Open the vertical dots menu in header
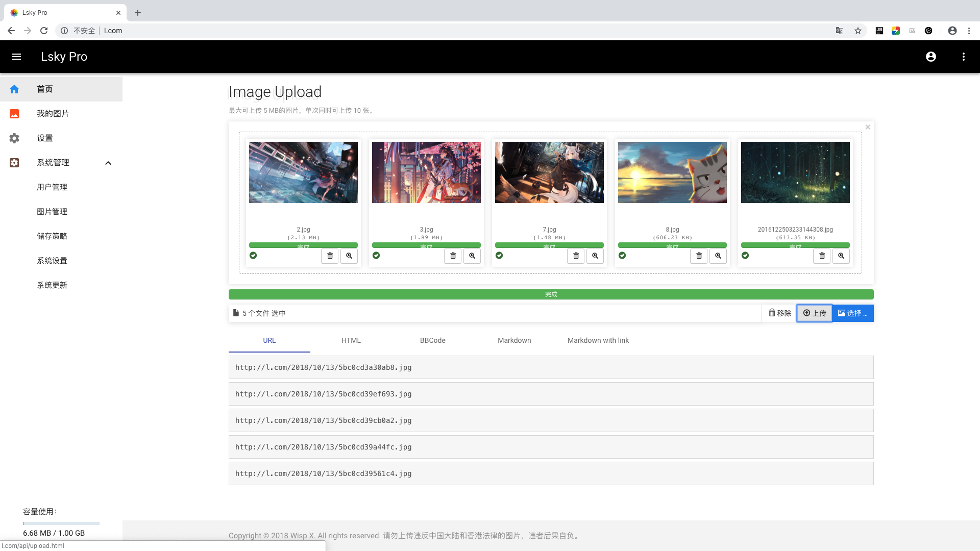980x551 pixels. 963,57
